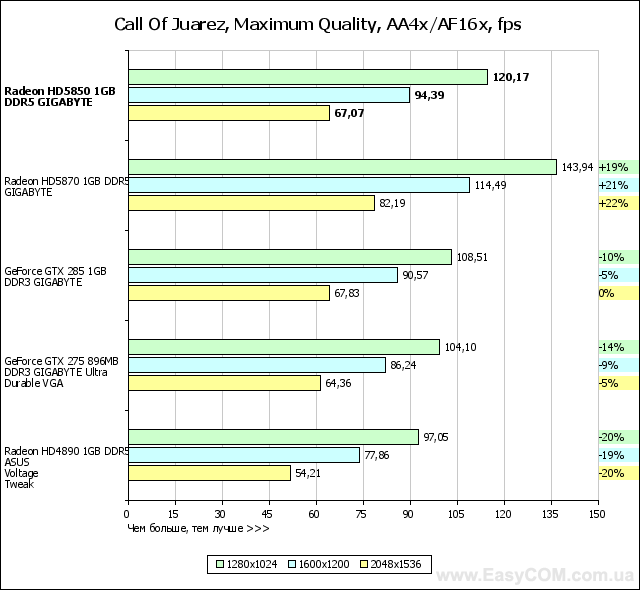This screenshot has width=640, height=590.
Task: Click the axis tick label 45
Action: [x=268, y=514]
